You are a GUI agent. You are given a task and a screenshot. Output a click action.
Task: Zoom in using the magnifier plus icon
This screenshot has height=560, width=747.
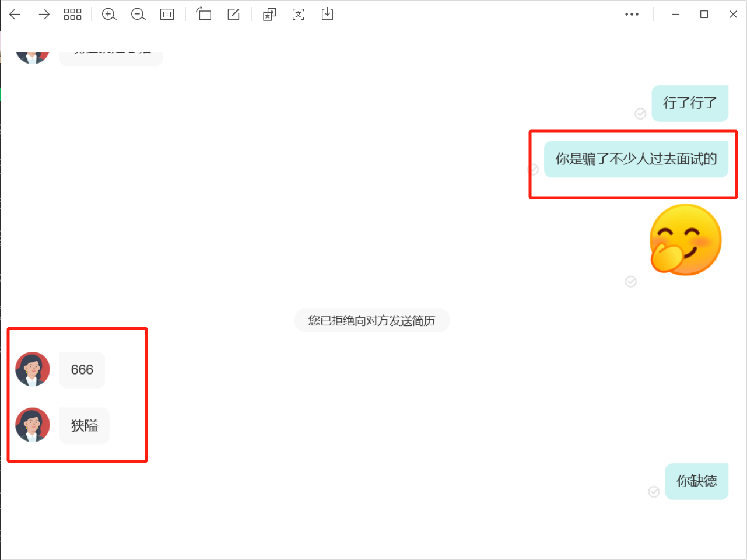point(109,15)
